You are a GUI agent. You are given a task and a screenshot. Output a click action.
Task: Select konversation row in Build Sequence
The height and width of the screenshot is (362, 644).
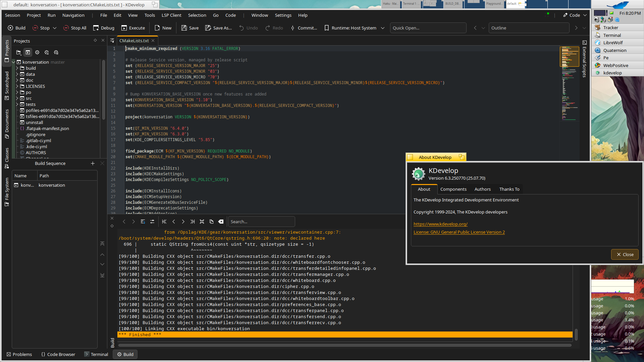click(55, 185)
